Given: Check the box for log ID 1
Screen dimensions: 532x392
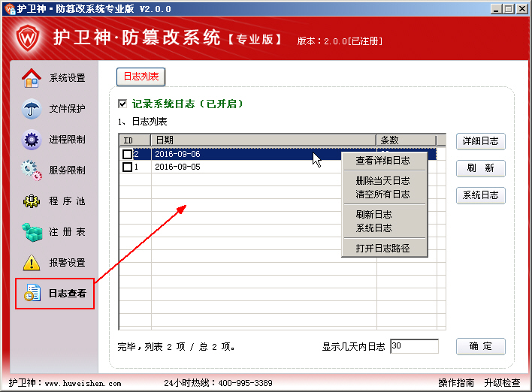Looking at the screenshot, I should (127, 167).
